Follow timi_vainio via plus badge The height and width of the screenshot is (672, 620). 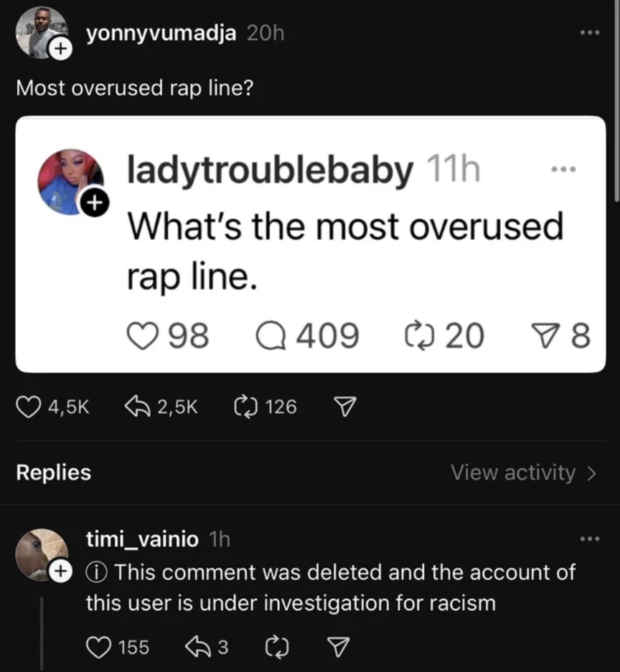60,571
